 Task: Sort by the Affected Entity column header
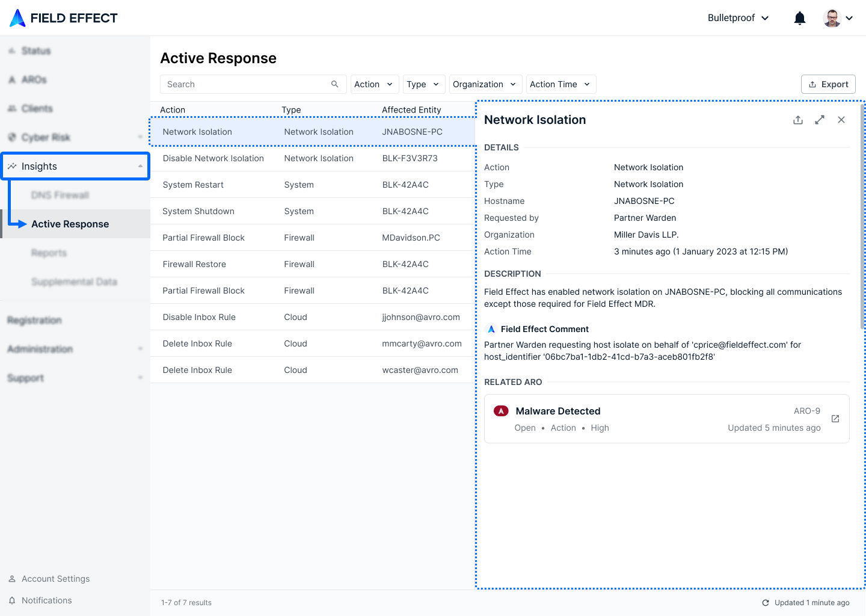point(411,109)
